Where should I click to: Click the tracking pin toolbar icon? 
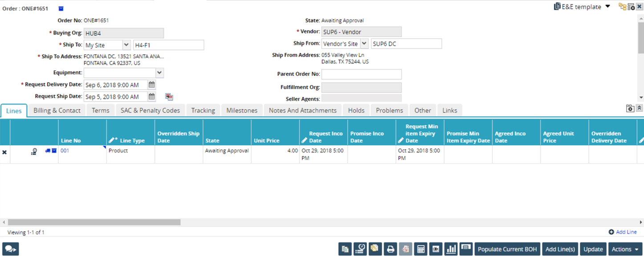pyautogui.click(x=360, y=249)
